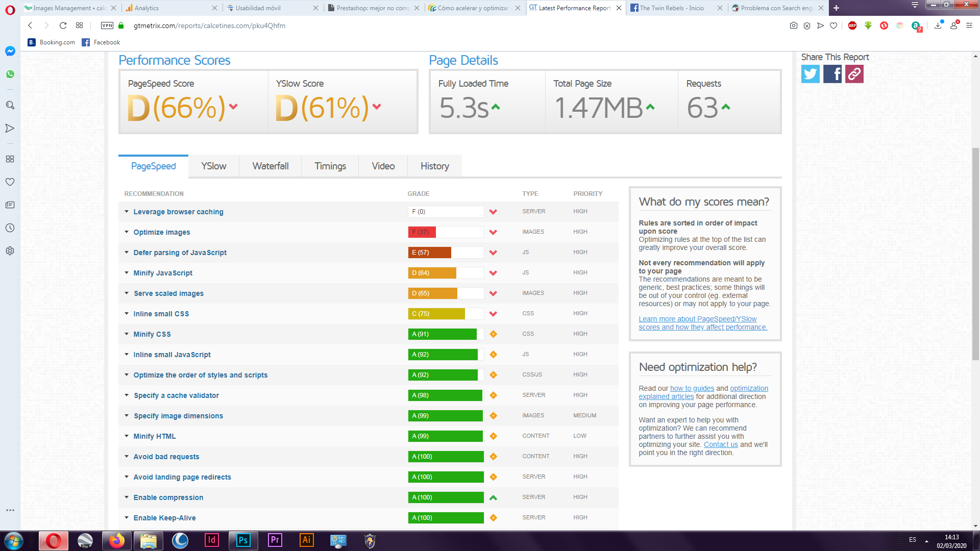Open history clock icon in sidebar

pos(10,228)
